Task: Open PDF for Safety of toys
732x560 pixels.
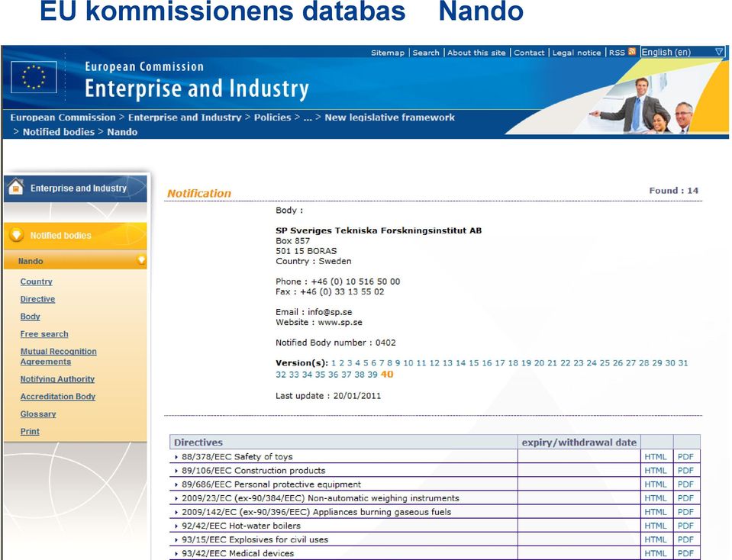Action: (685, 457)
